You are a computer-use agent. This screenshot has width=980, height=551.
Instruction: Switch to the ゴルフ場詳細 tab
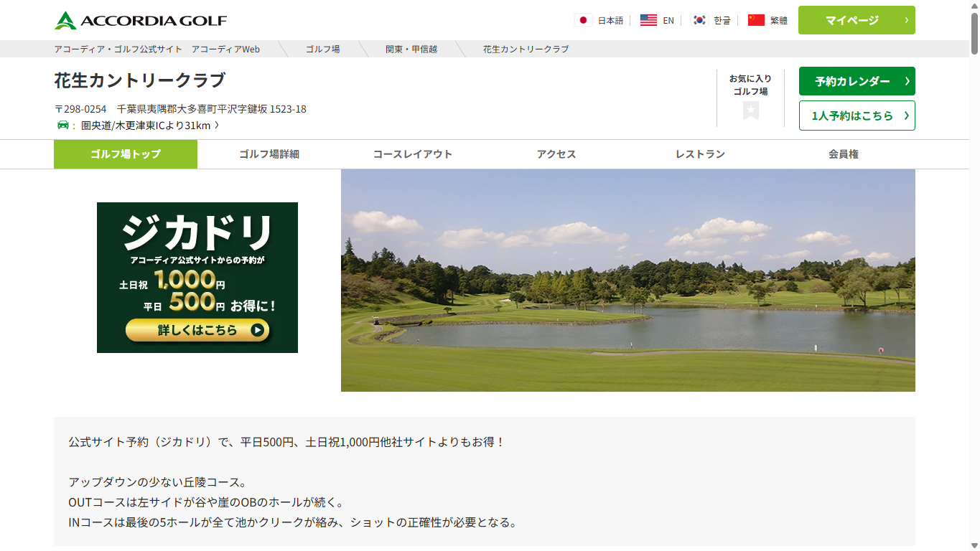point(269,154)
